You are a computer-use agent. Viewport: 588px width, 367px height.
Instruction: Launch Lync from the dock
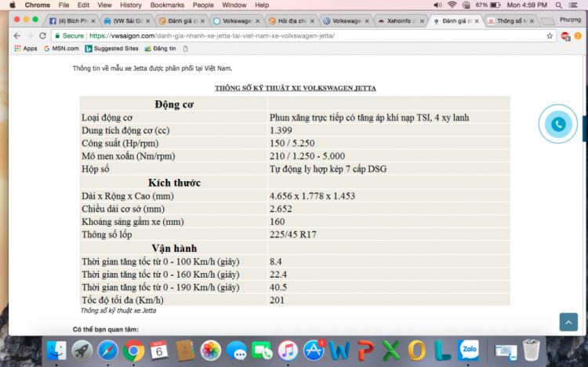(x=442, y=351)
